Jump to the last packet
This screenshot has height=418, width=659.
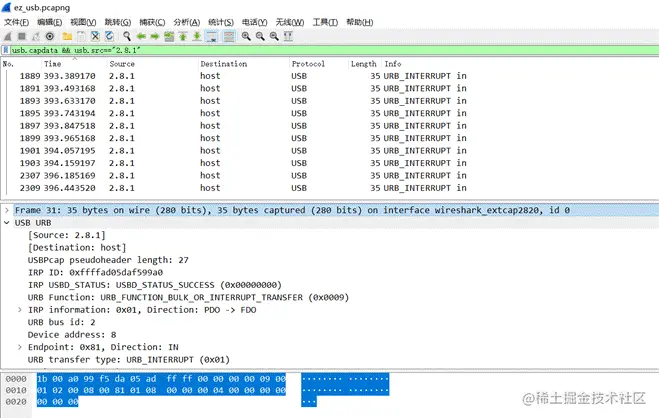coord(197,37)
